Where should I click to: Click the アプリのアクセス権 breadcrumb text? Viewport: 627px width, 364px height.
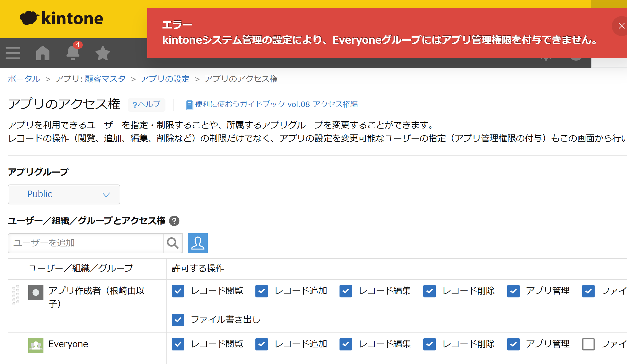(241, 79)
